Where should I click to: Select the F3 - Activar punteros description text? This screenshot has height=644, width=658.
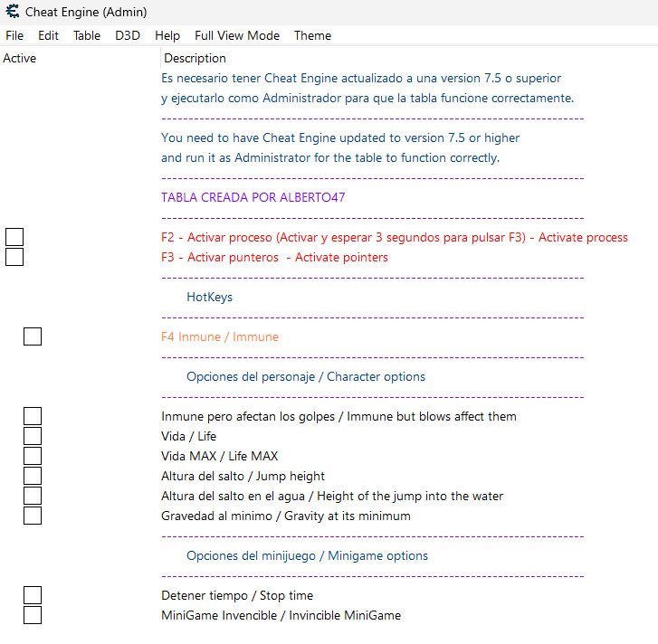click(x=274, y=257)
